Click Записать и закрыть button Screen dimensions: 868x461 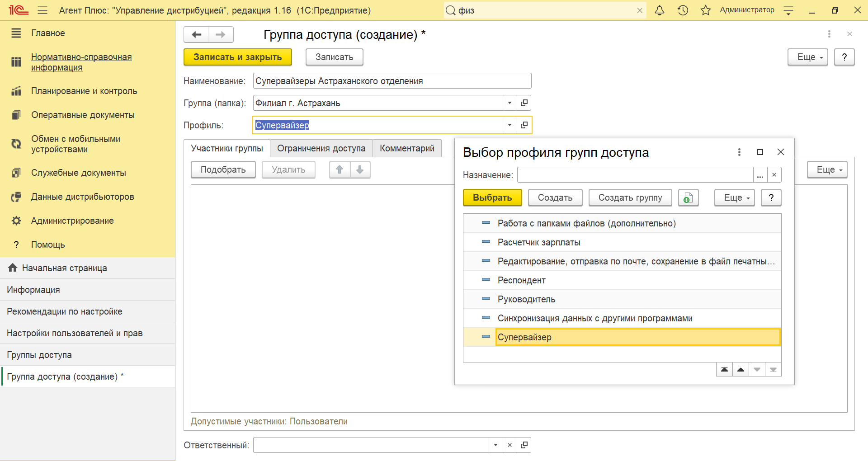pos(238,57)
